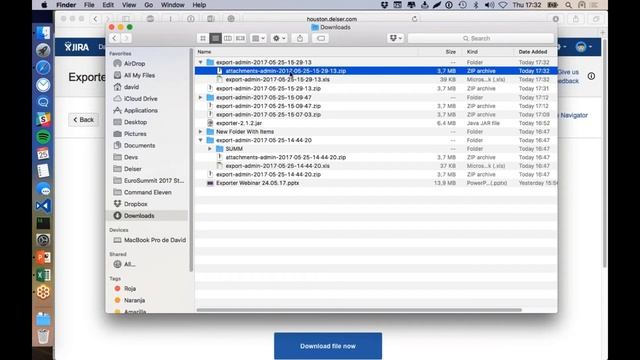Open Spotlight search from menu bar

pyautogui.click(x=569, y=5)
